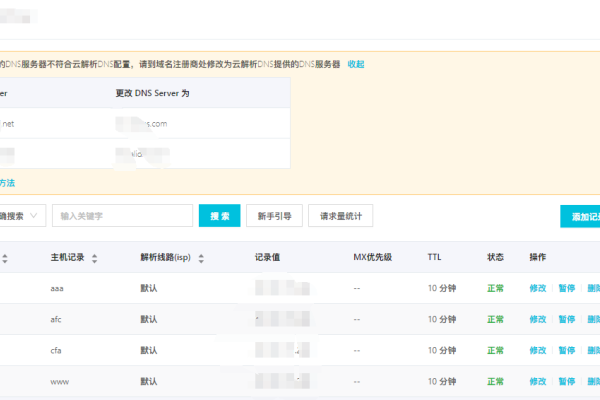The height and width of the screenshot is (400, 600).
Task: Click 修改 for the afc record
Action: pyautogui.click(x=538, y=319)
